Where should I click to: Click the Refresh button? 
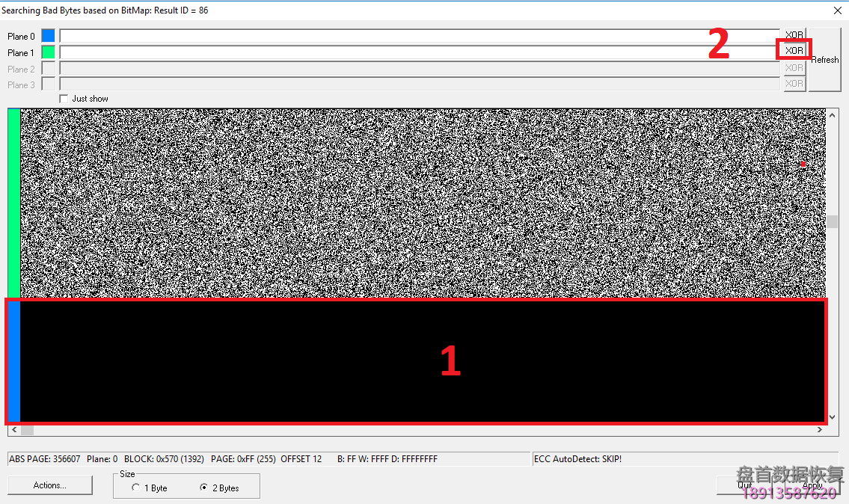click(x=824, y=60)
